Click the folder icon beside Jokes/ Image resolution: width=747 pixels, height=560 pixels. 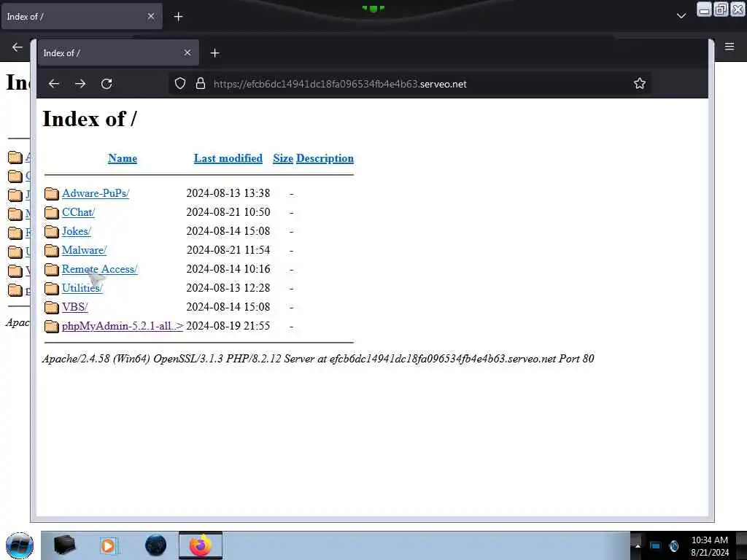[x=52, y=231]
